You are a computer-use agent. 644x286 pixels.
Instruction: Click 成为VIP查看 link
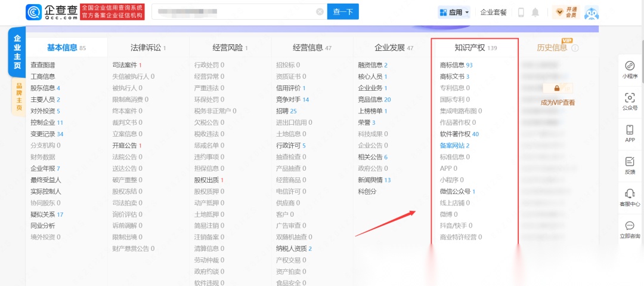558,103
